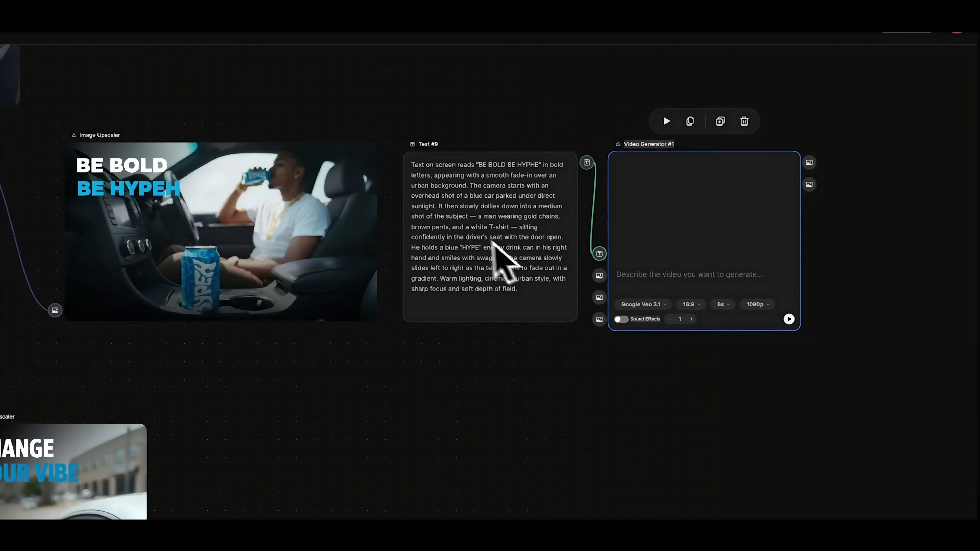The width and height of the screenshot is (980, 551).
Task: Click the Image Upscaler triangle icon
Action: click(x=74, y=135)
